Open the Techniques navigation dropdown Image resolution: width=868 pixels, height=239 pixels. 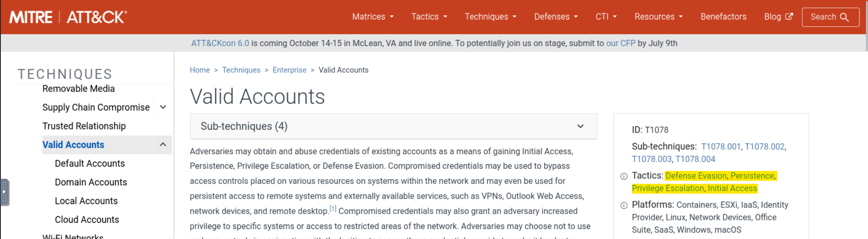(x=490, y=17)
